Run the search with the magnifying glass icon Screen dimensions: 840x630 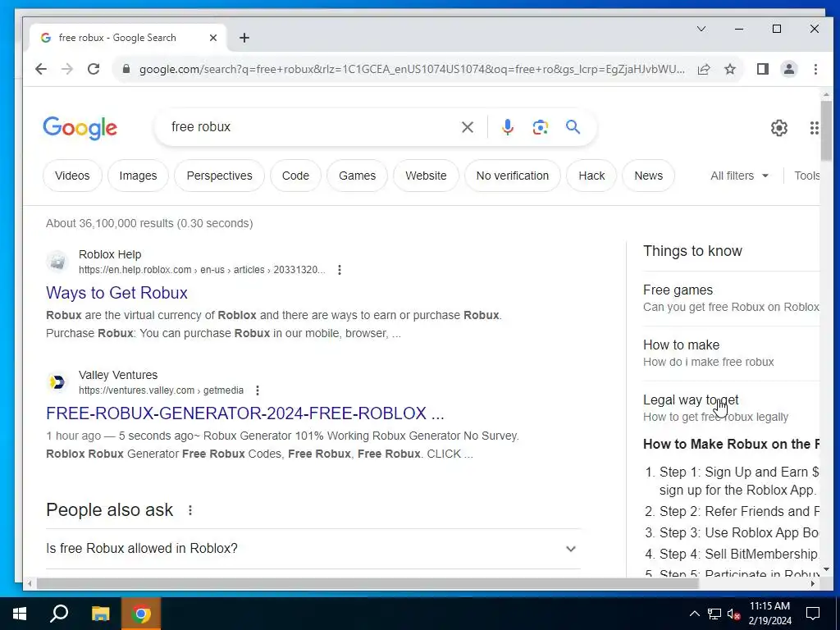coord(573,127)
